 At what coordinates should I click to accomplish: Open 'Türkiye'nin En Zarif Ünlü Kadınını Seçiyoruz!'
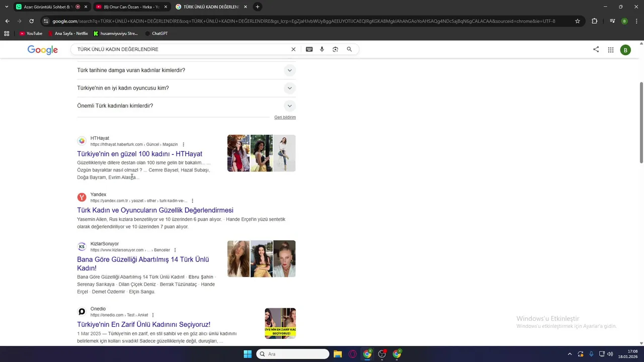point(144,325)
